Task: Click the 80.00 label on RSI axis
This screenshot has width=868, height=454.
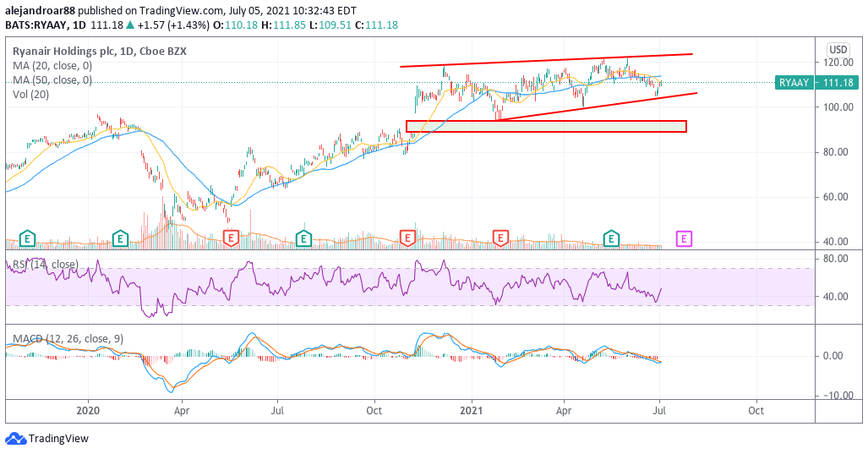Action: point(835,259)
